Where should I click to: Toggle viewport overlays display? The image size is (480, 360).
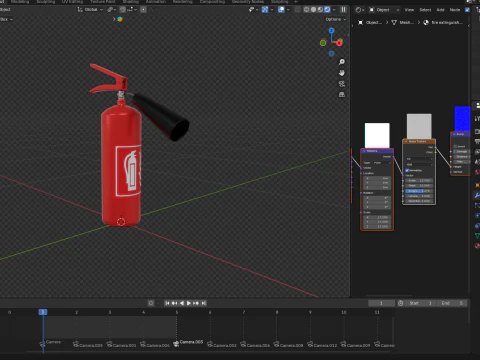pyautogui.click(x=281, y=10)
